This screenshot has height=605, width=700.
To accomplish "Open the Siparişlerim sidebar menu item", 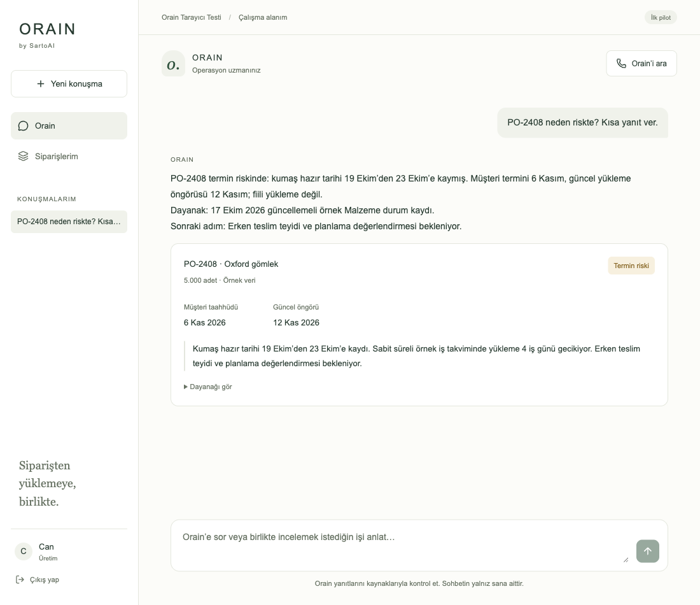I will [x=69, y=156].
